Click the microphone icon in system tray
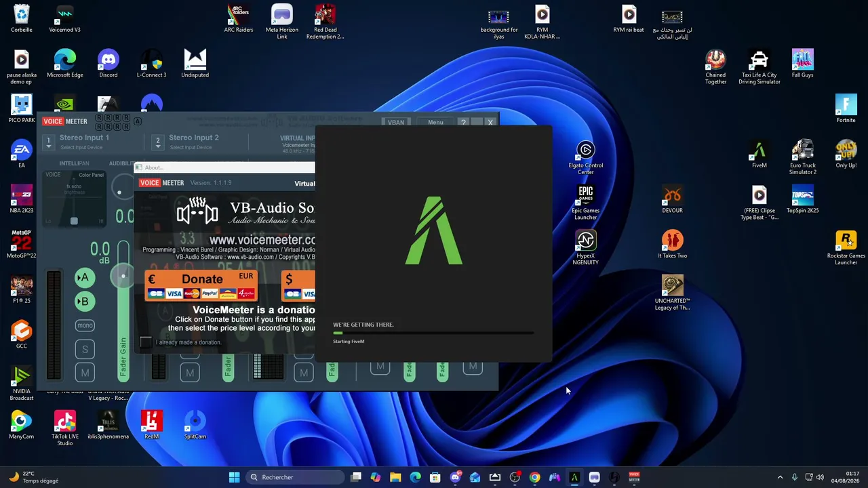Image resolution: width=868 pixels, height=488 pixels. coord(794,477)
